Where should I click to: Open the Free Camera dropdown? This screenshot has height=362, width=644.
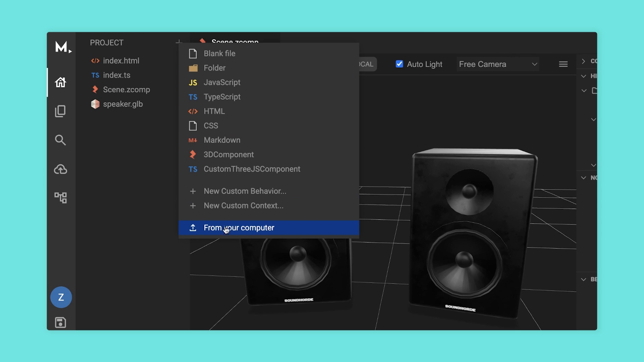pyautogui.click(x=498, y=64)
